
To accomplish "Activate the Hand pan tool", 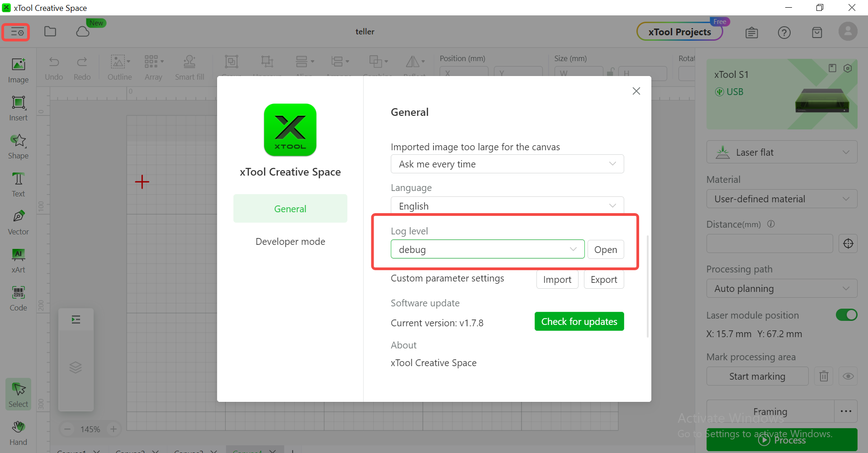I will tap(18, 433).
